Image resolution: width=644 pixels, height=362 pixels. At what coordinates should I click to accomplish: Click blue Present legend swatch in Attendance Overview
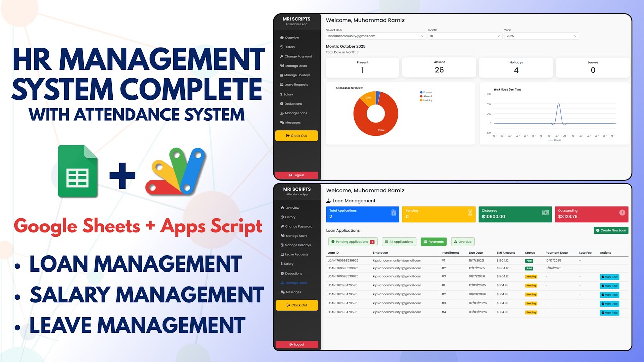click(x=421, y=93)
